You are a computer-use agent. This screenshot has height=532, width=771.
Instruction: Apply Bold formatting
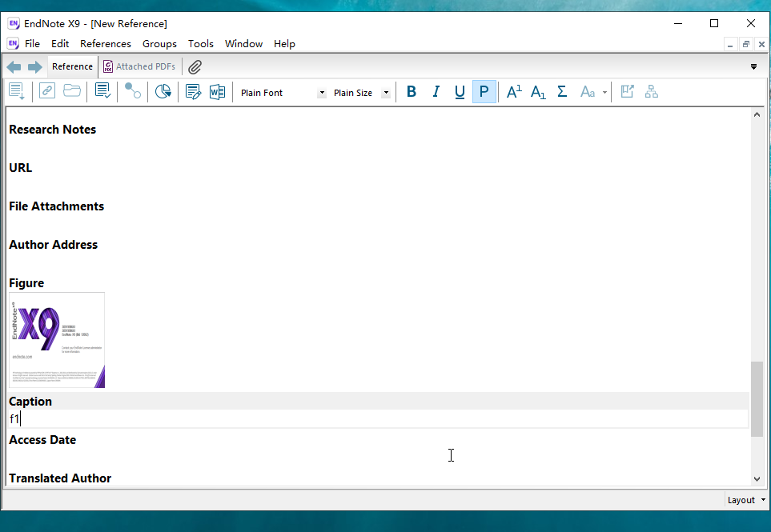pos(412,92)
